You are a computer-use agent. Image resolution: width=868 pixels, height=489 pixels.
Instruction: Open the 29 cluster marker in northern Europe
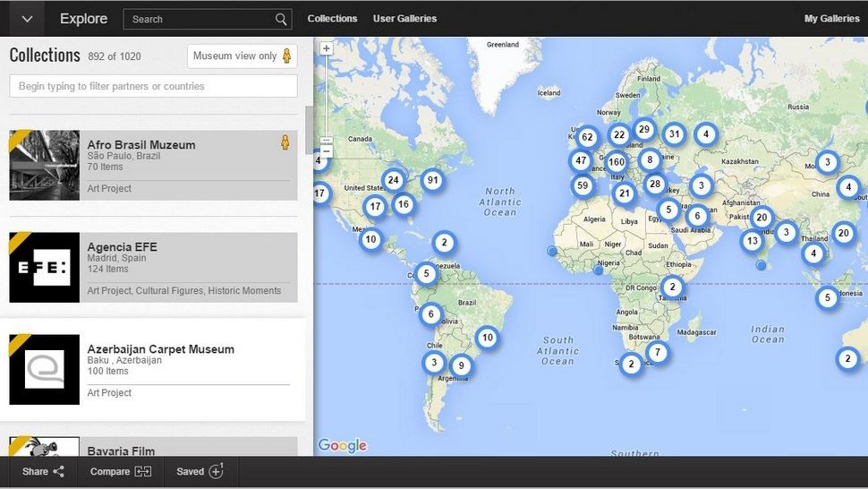[x=643, y=130]
